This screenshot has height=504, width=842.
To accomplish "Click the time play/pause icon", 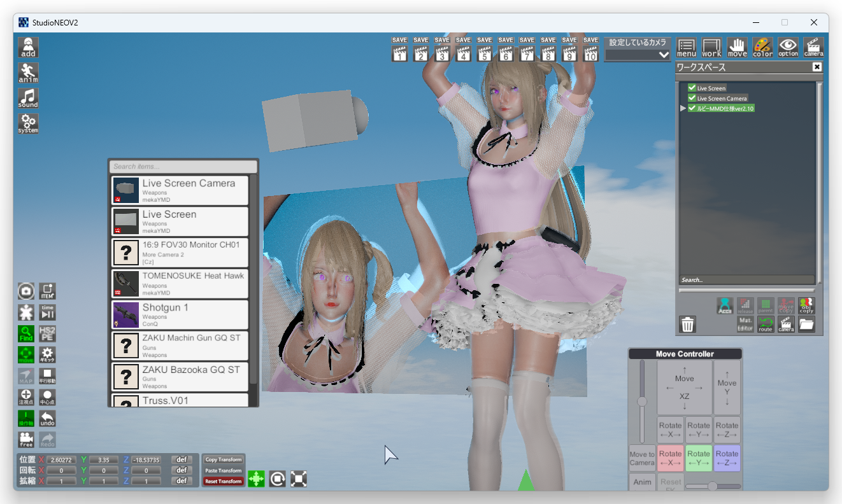I will 48,312.
